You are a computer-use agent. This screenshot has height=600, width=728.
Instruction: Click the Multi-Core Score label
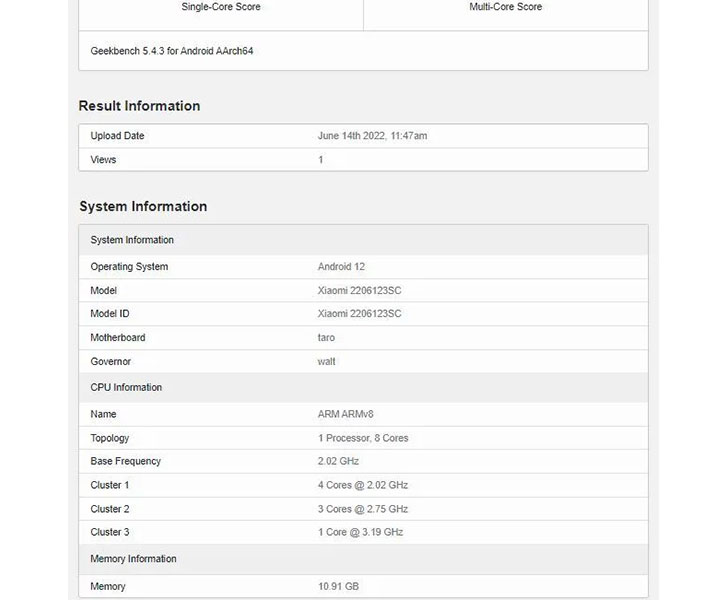506,7
